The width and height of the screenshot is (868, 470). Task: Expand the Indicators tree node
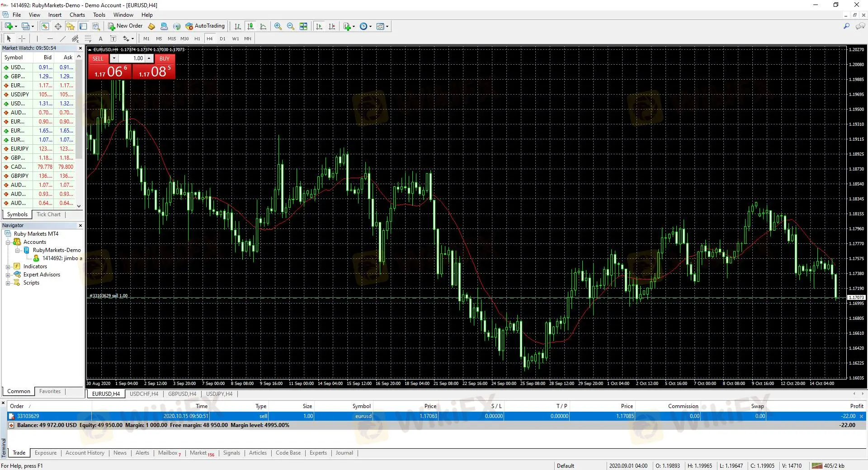(8, 267)
